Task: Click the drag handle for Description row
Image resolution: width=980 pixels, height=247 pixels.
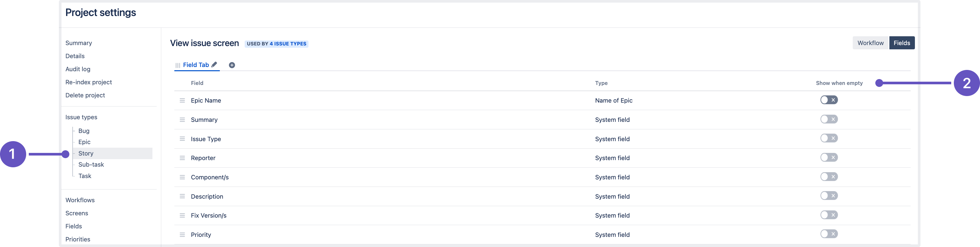Action: point(182,196)
